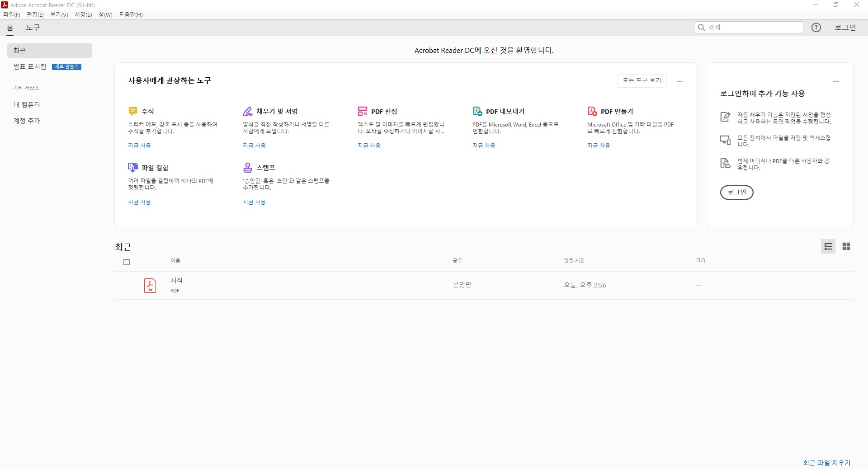Viewport: 868px width, 470px height.
Task: Click the 스탬프 stamp icon
Action: click(x=248, y=168)
